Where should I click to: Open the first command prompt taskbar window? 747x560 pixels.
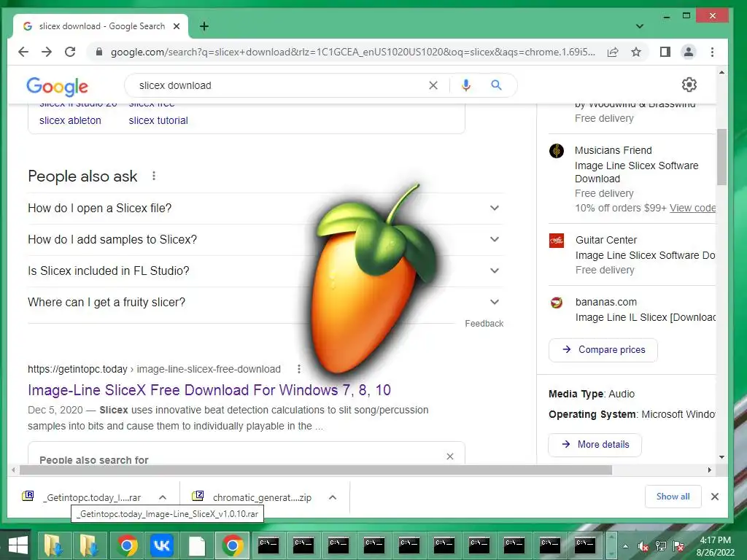click(268, 545)
